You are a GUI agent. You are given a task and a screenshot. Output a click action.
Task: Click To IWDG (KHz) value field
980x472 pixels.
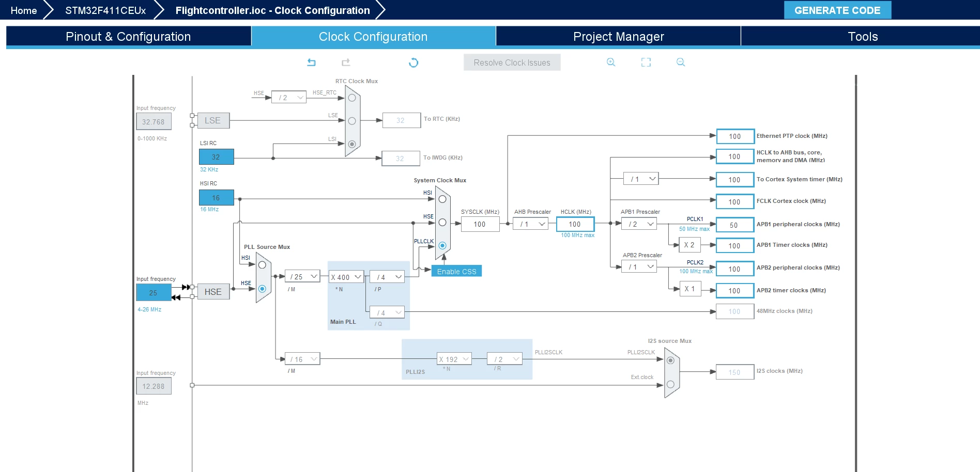pos(401,159)
